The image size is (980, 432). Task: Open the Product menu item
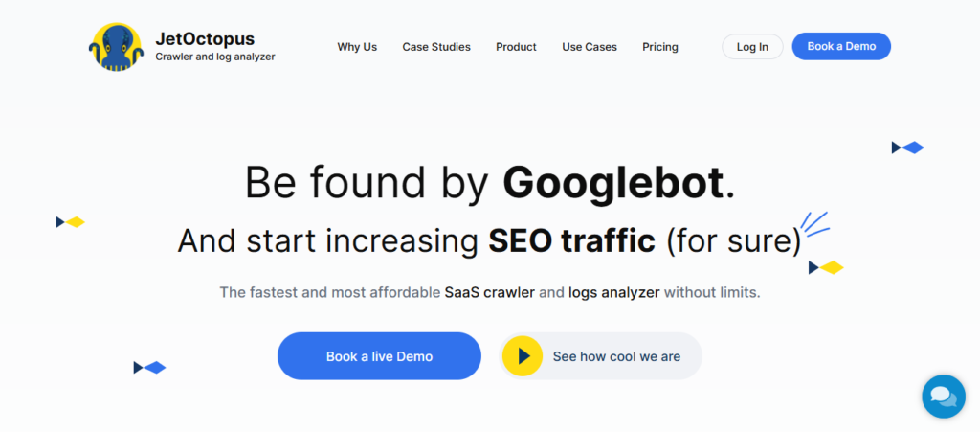coord(516,47)
